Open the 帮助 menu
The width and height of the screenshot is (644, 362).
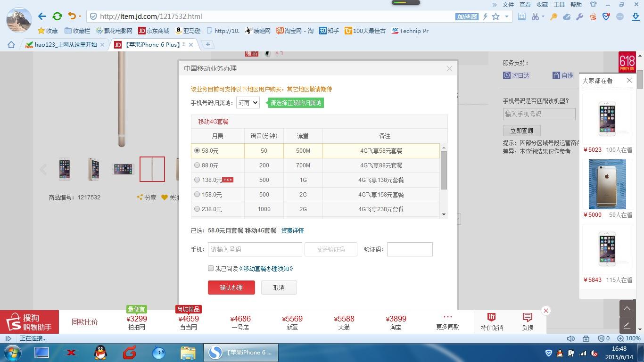[576, 5]
